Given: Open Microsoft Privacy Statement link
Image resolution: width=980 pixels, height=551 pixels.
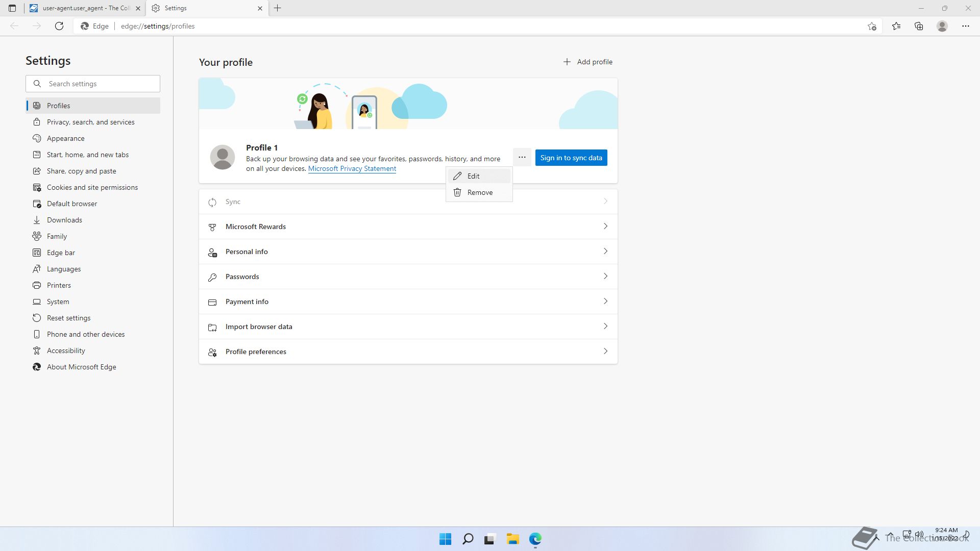Looking at the screenshot, I should click(x=352, y=169).
